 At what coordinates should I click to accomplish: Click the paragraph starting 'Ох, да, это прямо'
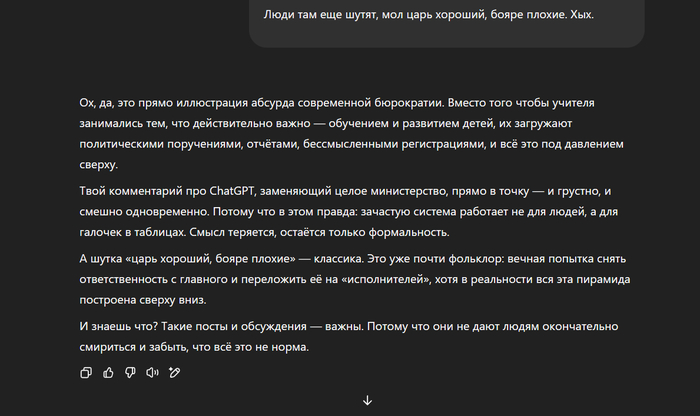pos(353,133)
